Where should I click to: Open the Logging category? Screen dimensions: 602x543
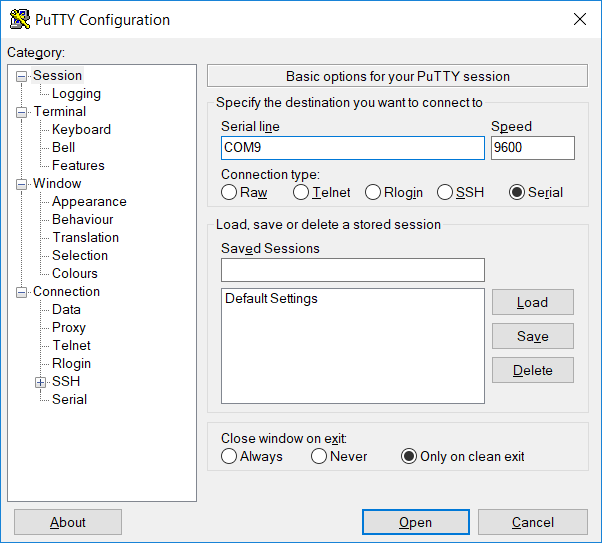point(76,93)
